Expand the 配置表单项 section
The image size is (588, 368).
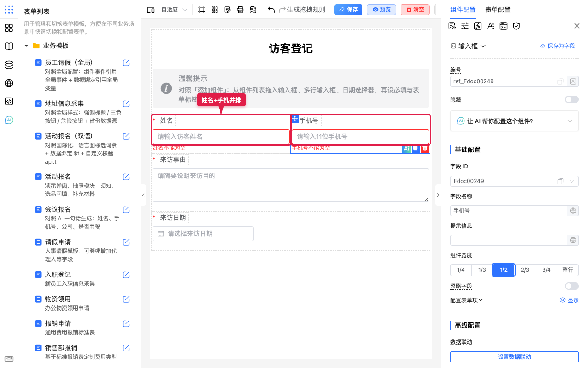(x=467, y=300)
